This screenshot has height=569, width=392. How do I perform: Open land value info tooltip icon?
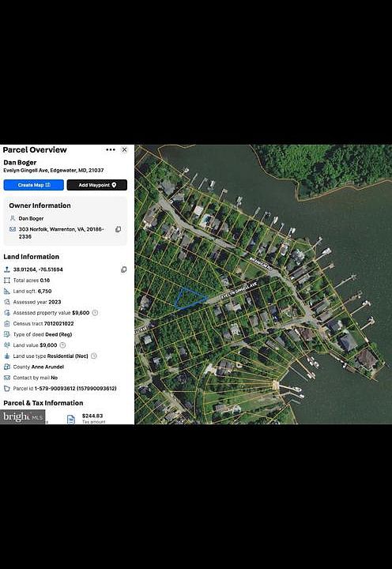coord(62,345)
